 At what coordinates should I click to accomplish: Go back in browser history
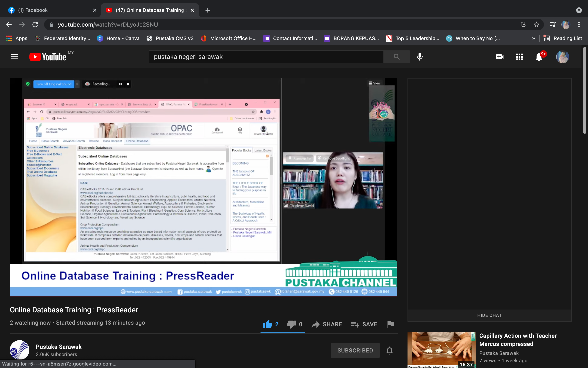click(9, 25)
